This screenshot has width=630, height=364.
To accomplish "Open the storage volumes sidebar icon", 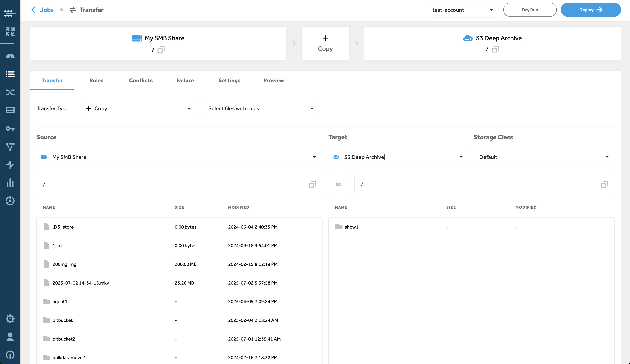I will click(x=10, y=110).
